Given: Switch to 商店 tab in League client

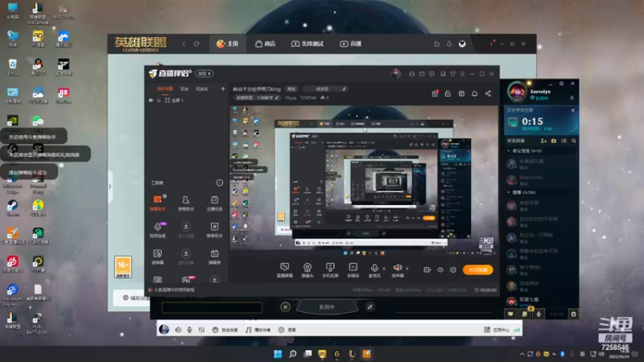Looking at the screenshot, I should pos(266,43).
